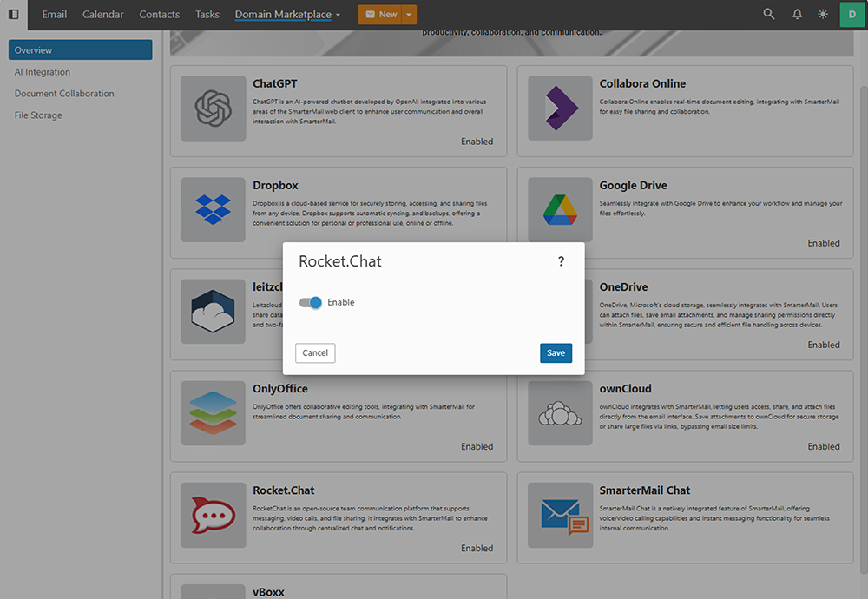Open the OneDrive card title

(x=623, y=286)
